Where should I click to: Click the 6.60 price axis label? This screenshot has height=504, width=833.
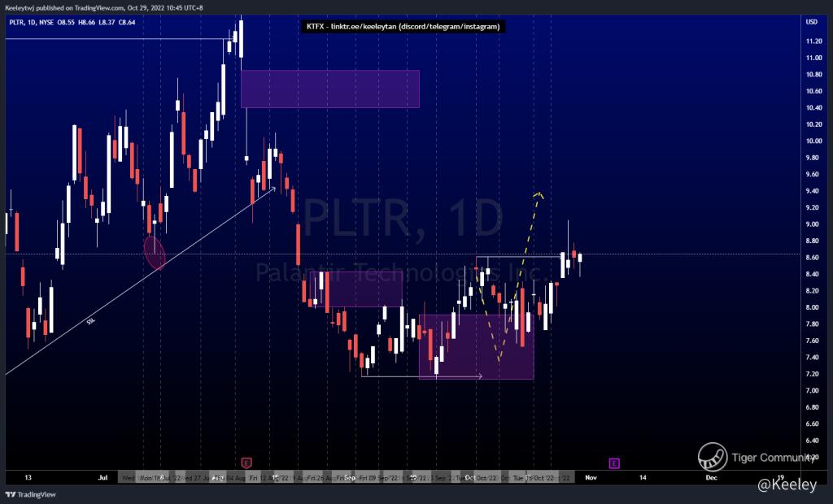click(813, 424)
